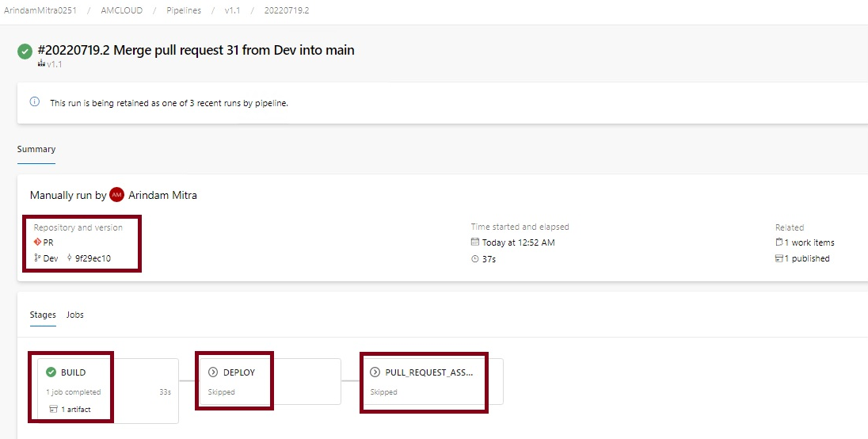868x439 pixels.
Task: Switch to the Jobs tab
Action: [x=75, y=315]
